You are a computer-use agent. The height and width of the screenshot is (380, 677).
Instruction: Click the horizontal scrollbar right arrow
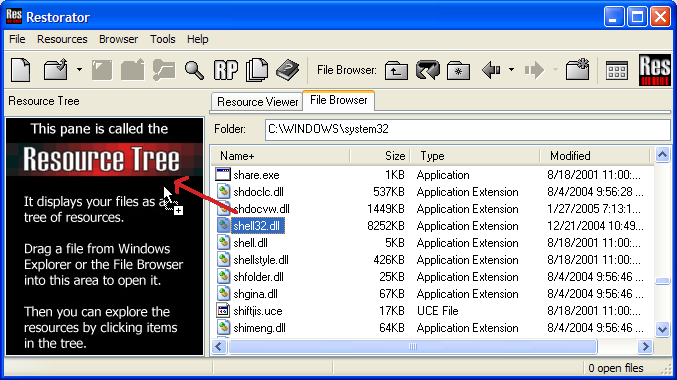[x=645, y=346]
